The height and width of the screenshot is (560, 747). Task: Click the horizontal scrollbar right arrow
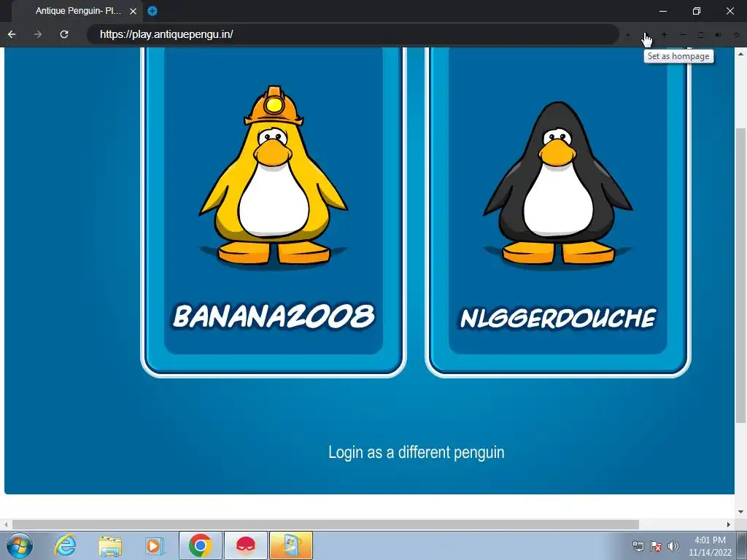[x=729, y=524]
